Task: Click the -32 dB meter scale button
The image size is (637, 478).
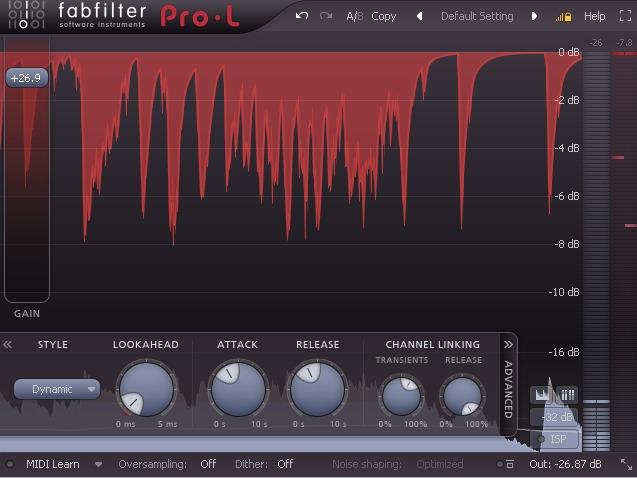Action: 555,417
